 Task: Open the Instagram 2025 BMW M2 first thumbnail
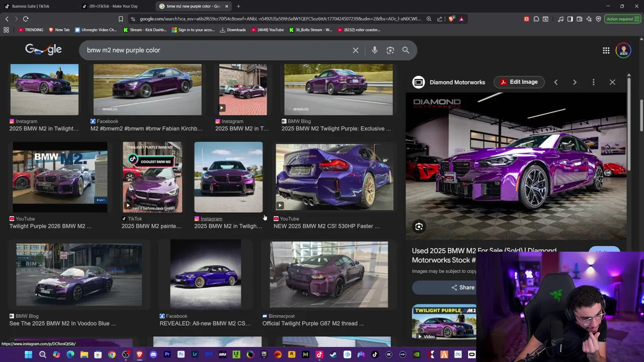(44, 89)
